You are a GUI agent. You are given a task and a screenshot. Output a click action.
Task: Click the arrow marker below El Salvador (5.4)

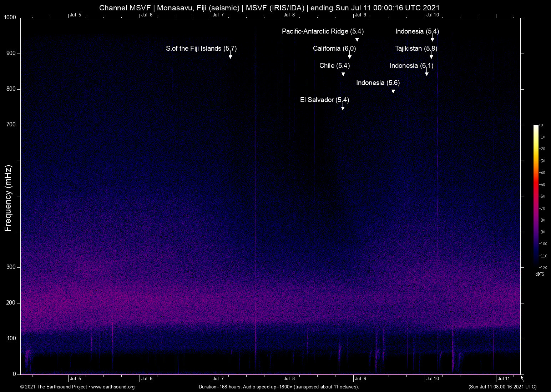(x=343, y=107)
